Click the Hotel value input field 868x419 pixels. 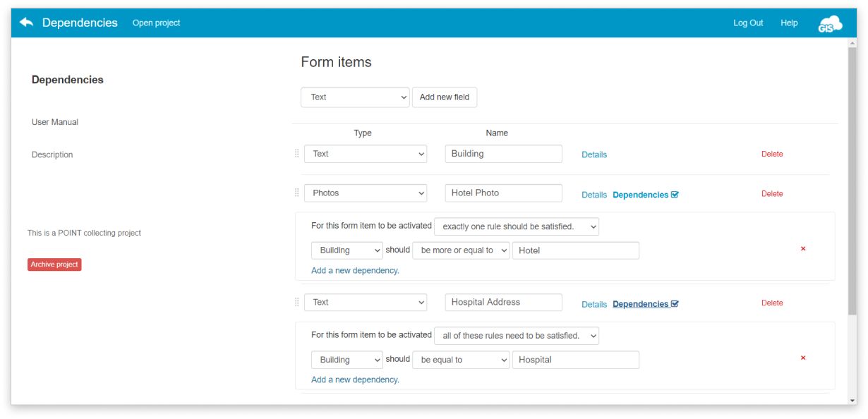point(576,250)
